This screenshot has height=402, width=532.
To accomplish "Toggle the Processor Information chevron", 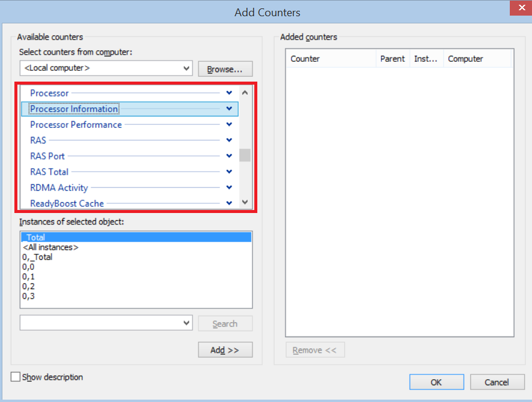I will [x=229, y=109].
